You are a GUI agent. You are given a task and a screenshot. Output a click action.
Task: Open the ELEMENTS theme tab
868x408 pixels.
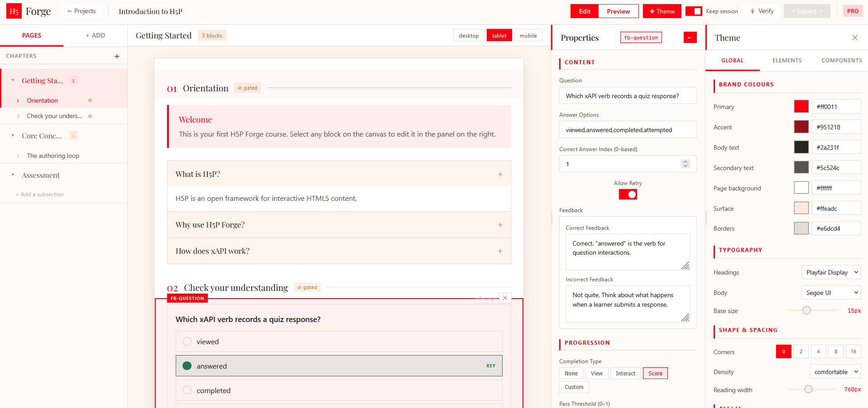coord(787,61)
